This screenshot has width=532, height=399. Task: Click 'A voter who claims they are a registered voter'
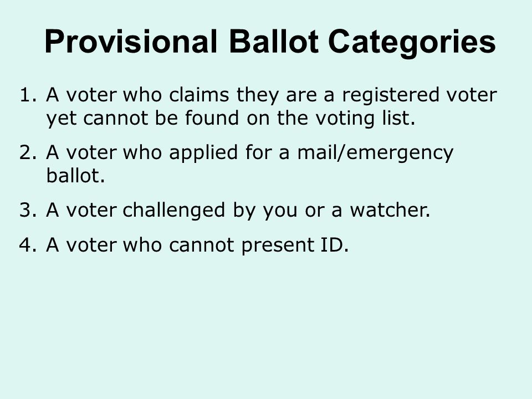click(272, 95)
